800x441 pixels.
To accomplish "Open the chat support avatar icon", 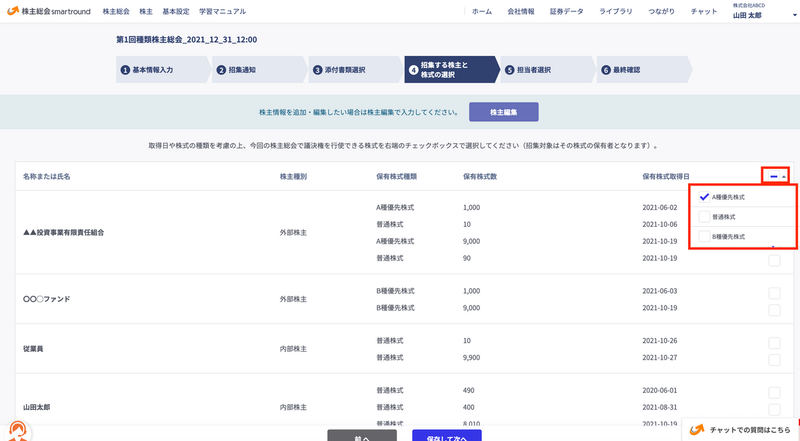I will click(x=17, y=431).
